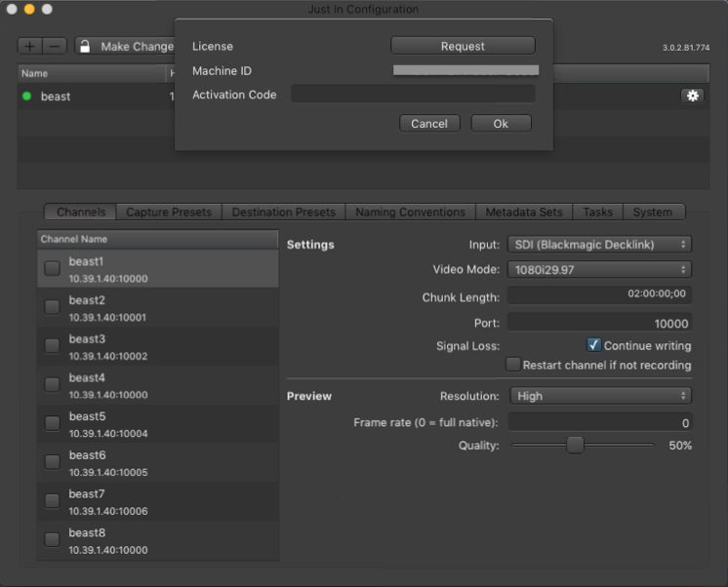
Task: Switch to the Naming Conventions tab
Action: 411,212
